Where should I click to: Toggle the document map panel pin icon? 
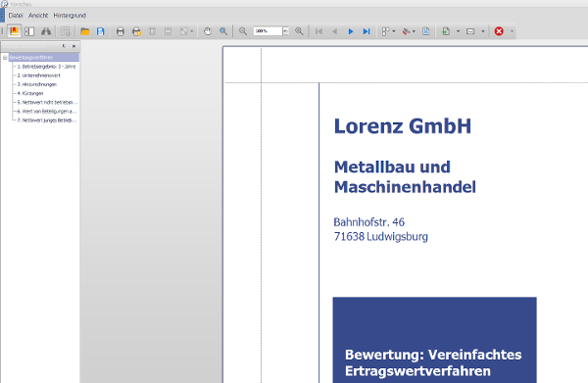click(64, 46)
